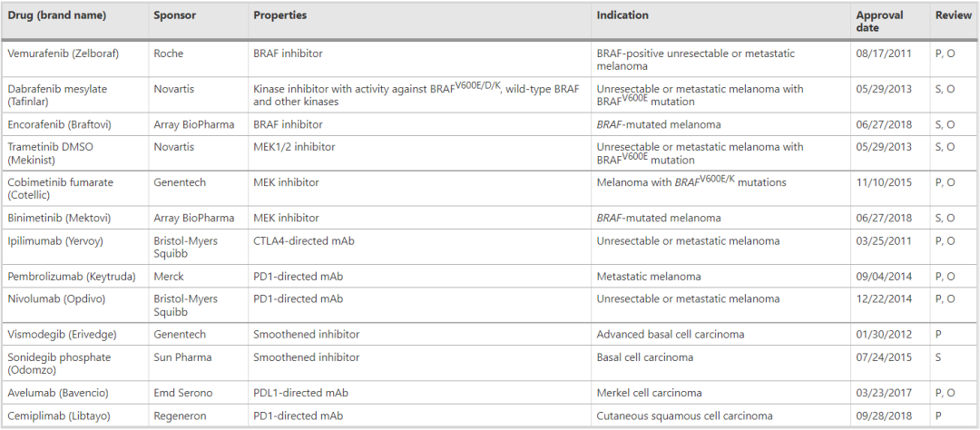Screen dimensions: 980x430
Task: Click the Smoothened inhibitor text for Vismodegib
Action: point(307,335)
